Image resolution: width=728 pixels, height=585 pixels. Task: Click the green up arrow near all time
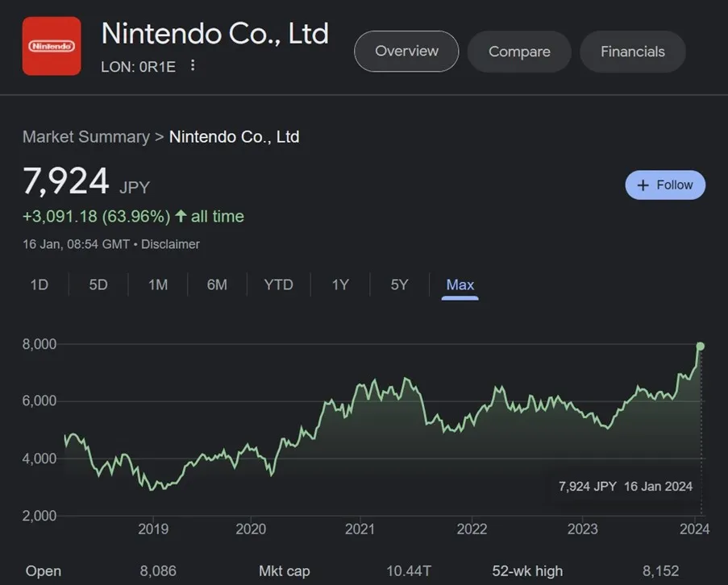tap(181, 217)
